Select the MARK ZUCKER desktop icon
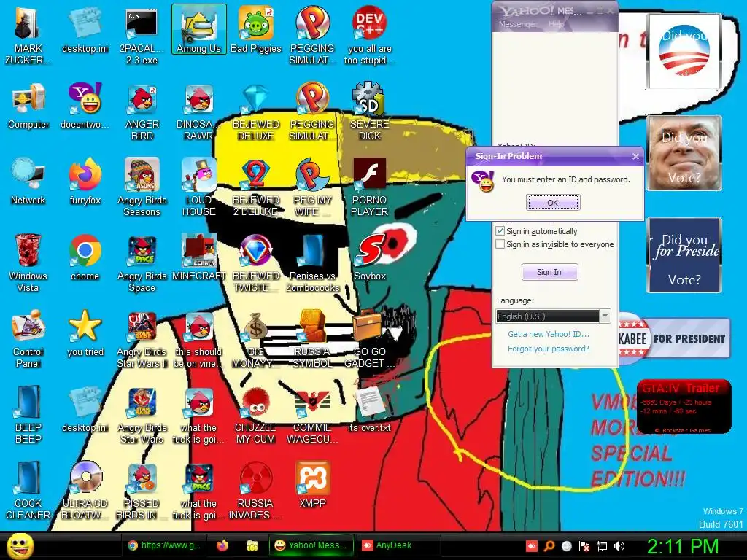The height and width of the screenshot is (560, 747). tap(28, 34)
